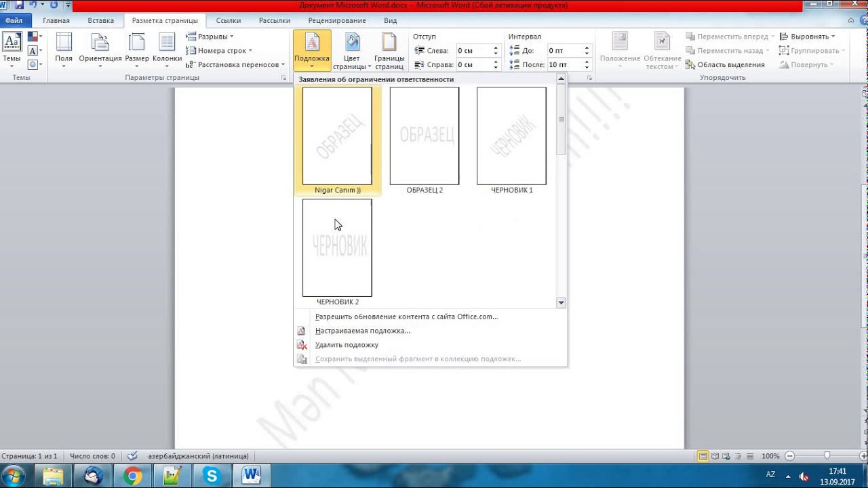Screen dimensions: 868x488
Task: Open Границы страниц page borders
Action: (x=389, y=50)
